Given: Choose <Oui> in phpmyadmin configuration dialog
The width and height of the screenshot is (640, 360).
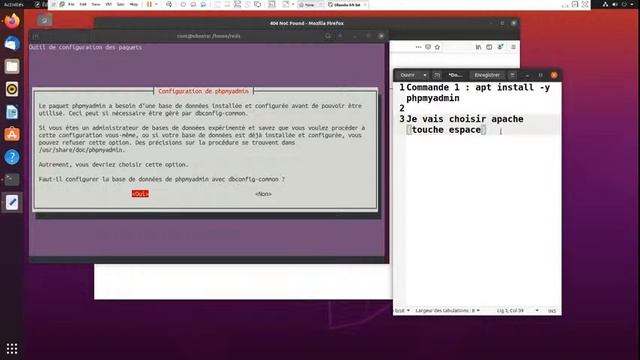Looking at the screenshot, I should (140, 194).
